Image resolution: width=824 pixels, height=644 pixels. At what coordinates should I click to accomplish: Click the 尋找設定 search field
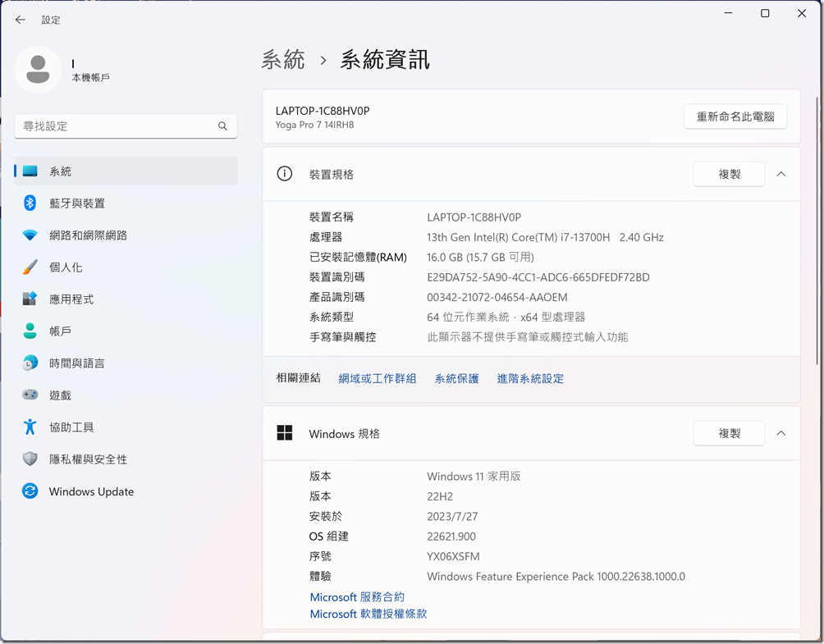(x=117, y=126)
